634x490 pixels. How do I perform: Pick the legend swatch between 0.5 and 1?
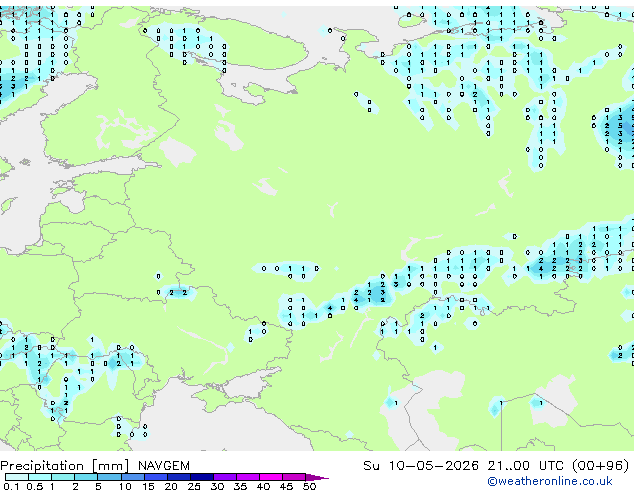(x=40, y=477)
